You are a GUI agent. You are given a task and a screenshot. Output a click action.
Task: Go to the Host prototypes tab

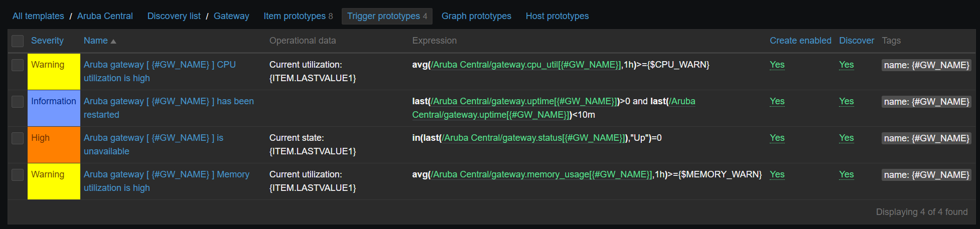click(x=557, y=16)
